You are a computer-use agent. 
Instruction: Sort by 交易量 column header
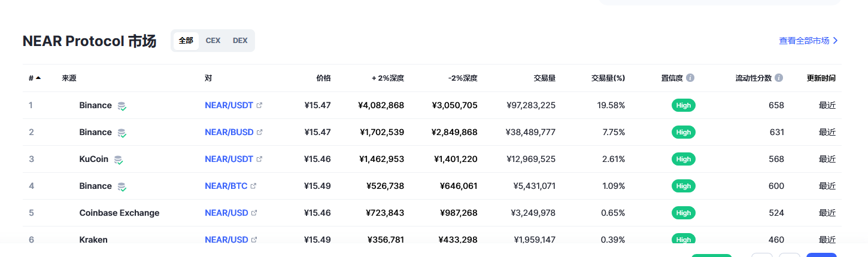[544, 78]
